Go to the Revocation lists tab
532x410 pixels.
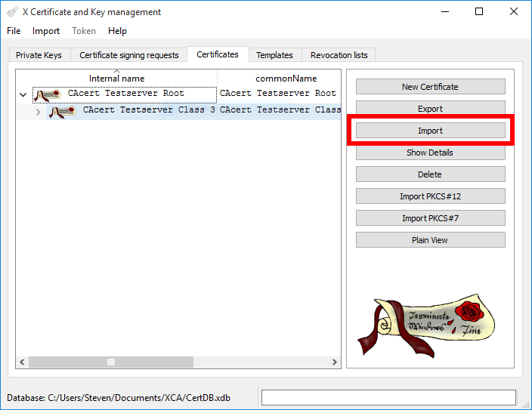coord(339,55)
